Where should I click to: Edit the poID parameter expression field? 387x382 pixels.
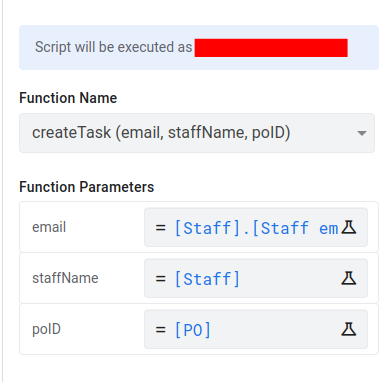pos(256,329)
